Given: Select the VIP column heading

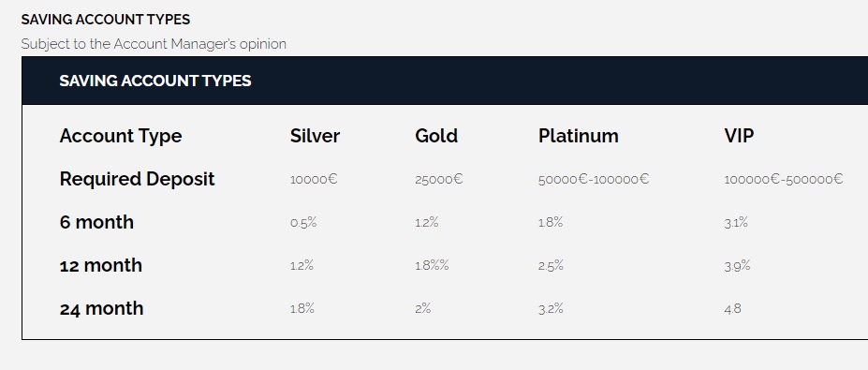Looking at the screenshot, I should pyautogui.click(x=739, y=136).
